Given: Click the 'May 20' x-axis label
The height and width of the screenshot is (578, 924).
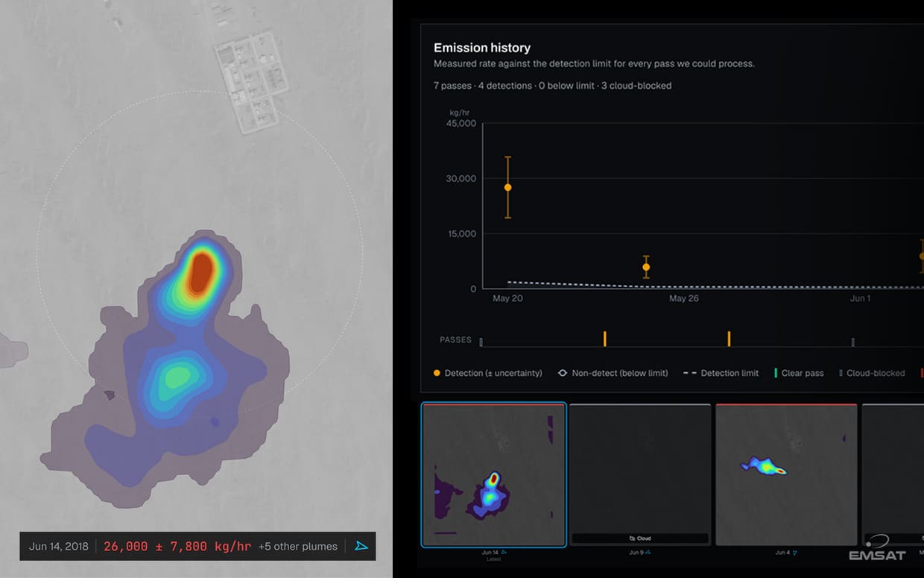Looking at the screenshot, I should (507, 298).
